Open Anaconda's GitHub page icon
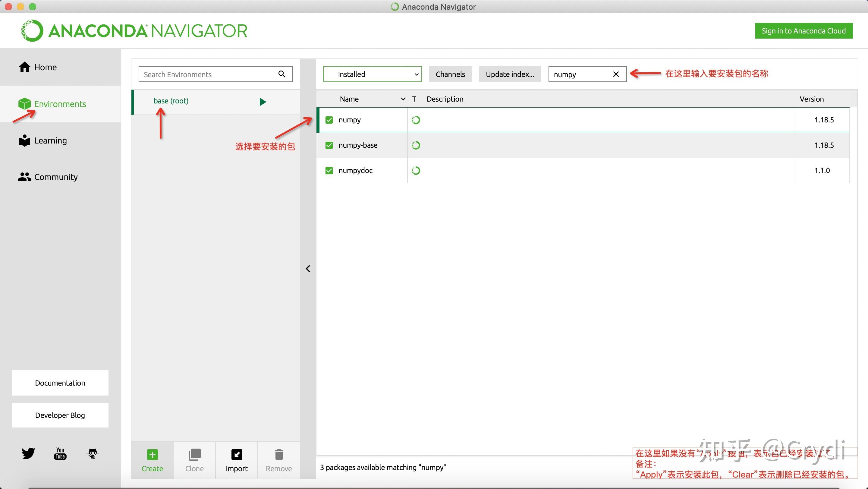Viewport: 868px width, 489px height. point(92,453)
